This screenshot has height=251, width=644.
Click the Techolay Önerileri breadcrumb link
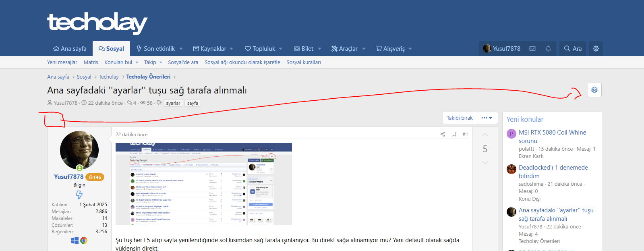click(x=148, y=77)
